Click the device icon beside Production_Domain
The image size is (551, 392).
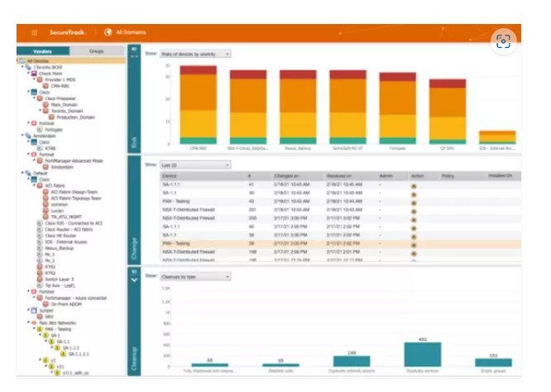(x=51, y=117)
